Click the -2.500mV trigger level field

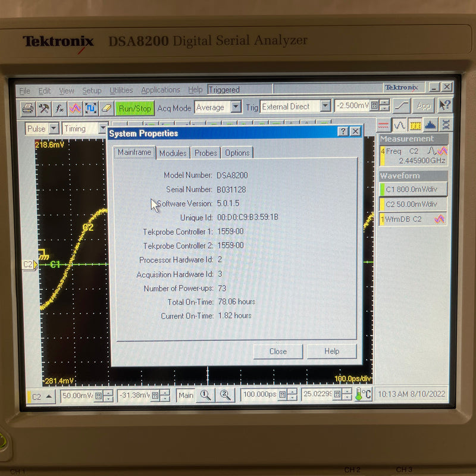352,106
